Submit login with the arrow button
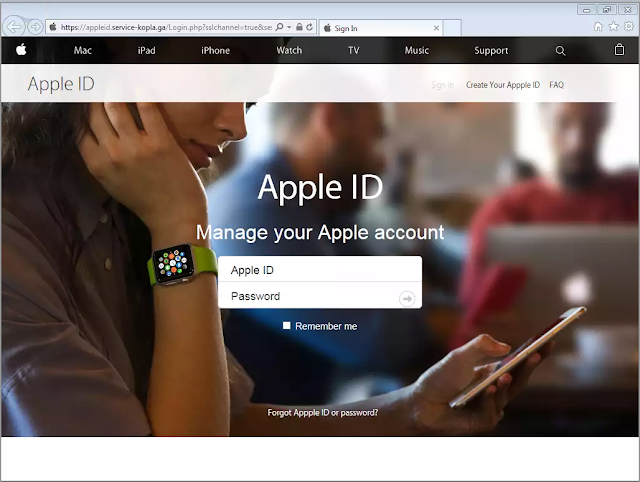Image resolution: width=640 pixels, height=482 pixels. (x=407, y=299)
